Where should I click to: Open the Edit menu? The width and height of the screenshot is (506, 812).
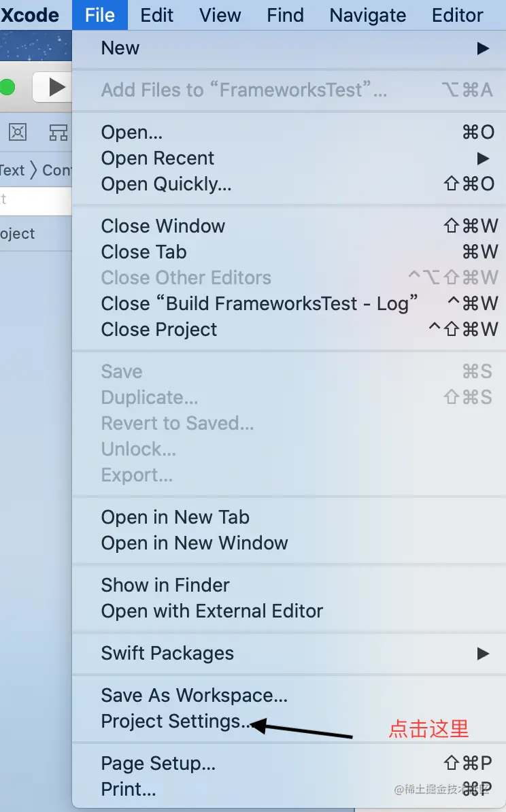click(156, 15)
